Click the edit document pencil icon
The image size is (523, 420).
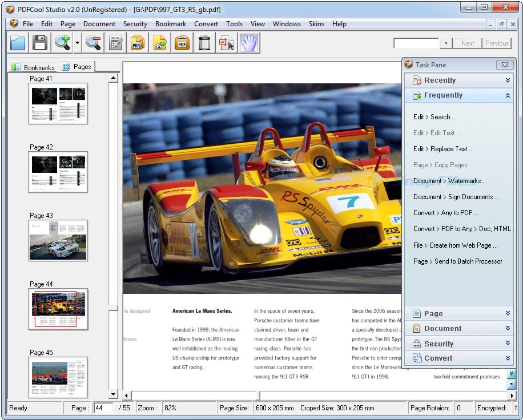coord(115,43)
